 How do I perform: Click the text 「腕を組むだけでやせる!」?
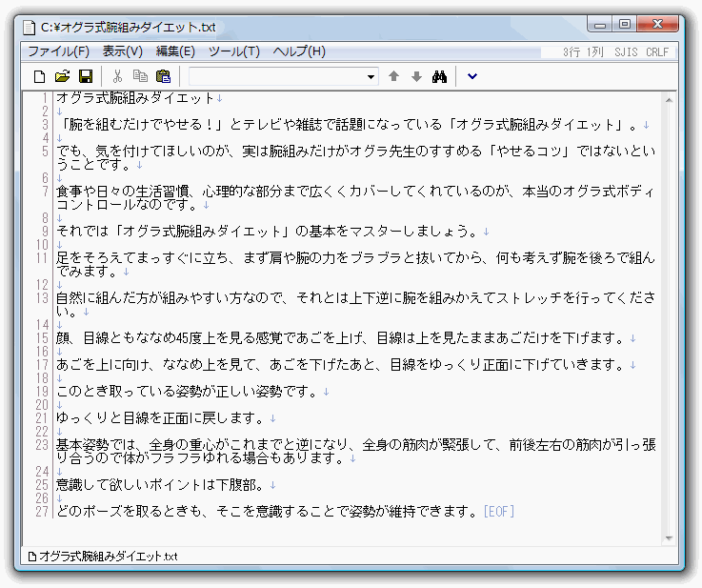click(141, 125)
